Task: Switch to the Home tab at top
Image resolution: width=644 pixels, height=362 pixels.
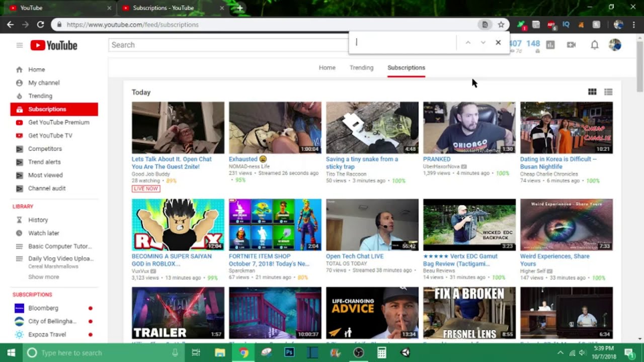Action: coord(327,67)
